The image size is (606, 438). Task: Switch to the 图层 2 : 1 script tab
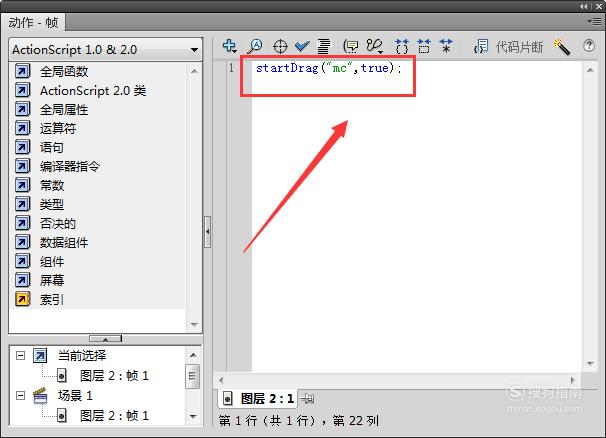click(x=258, y=398)
